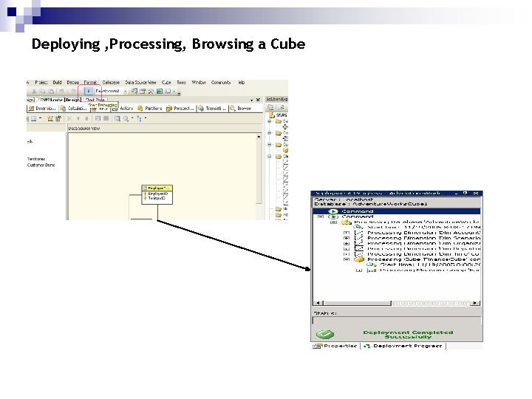Open the Tools menu
532x399 pixels.
181,83
